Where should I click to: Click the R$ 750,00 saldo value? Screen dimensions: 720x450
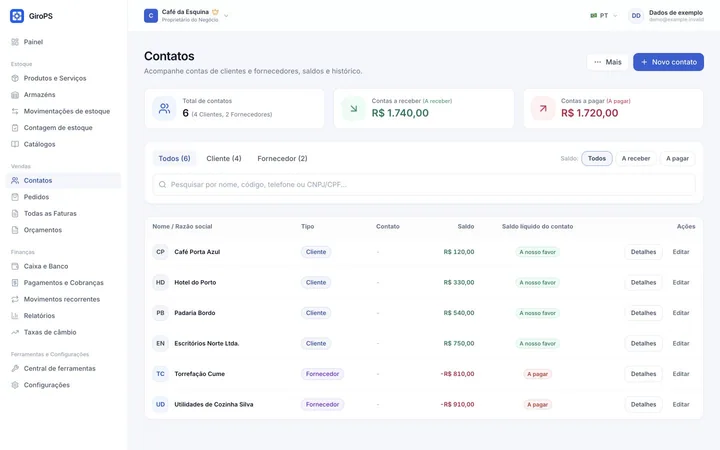coord(459,343)
